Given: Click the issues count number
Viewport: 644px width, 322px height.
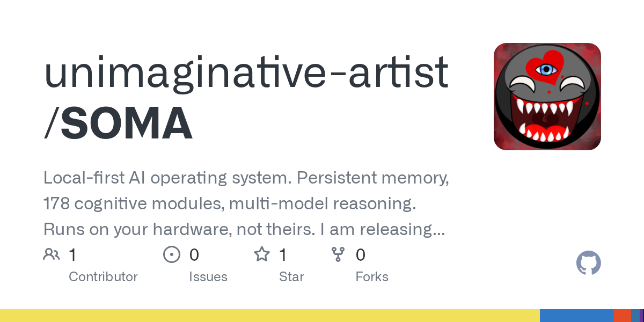Looking at the screenshot, I should pos(194,255).
